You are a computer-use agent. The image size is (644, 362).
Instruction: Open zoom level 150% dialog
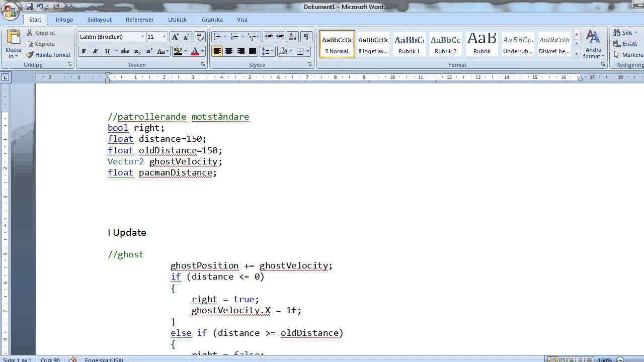(605, 359)
